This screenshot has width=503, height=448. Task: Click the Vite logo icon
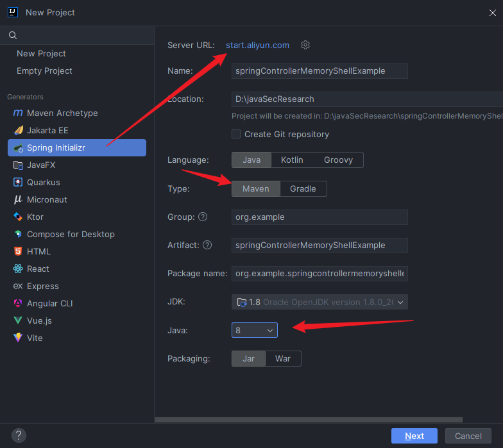(x=18, y=337)
